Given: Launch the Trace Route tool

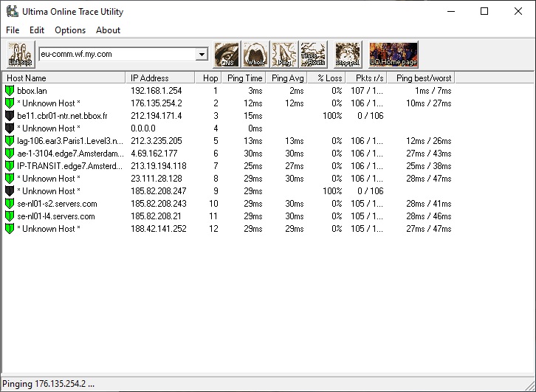Looking at the screenshot, I should [x=314, y=55].
